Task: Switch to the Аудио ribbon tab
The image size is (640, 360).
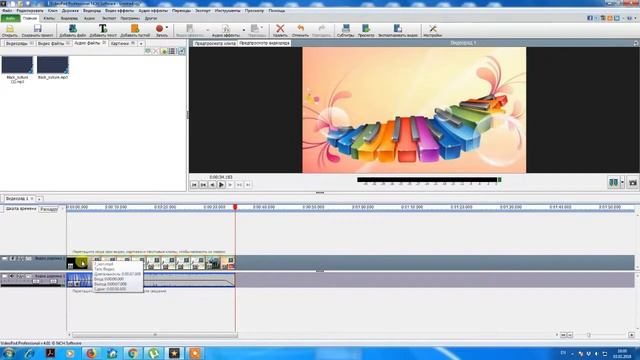Action: (x=89, y=18)
